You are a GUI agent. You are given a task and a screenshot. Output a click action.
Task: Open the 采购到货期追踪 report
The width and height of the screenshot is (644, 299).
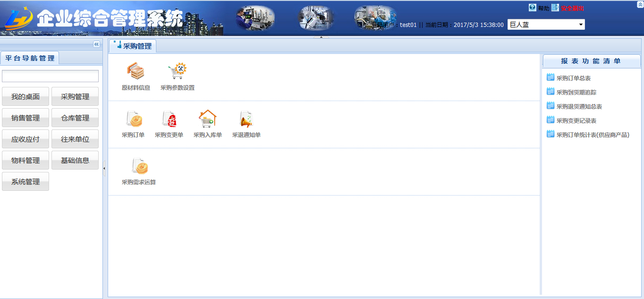click(x=576, y=93)
